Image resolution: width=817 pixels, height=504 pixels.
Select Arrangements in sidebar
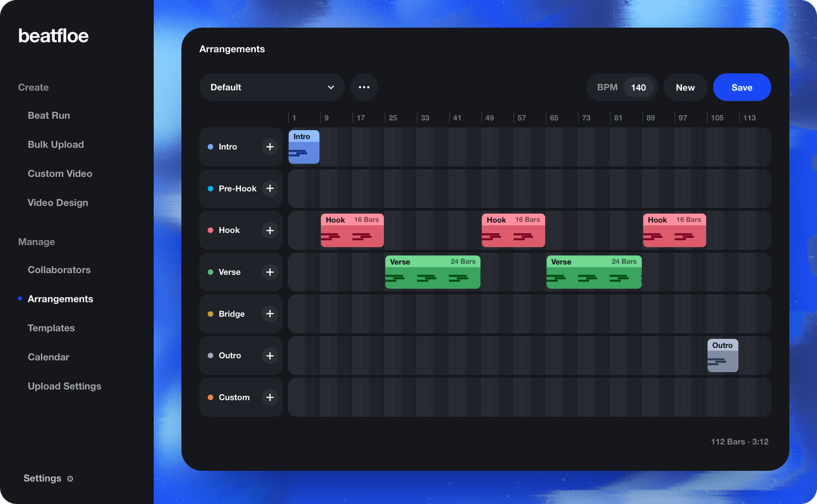[60, 299]
